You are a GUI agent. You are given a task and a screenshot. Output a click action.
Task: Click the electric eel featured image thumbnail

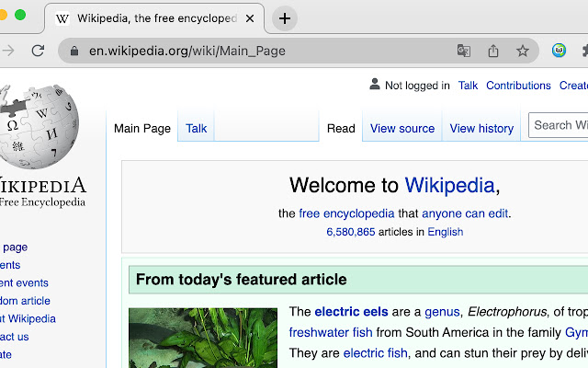coord(203,338)
